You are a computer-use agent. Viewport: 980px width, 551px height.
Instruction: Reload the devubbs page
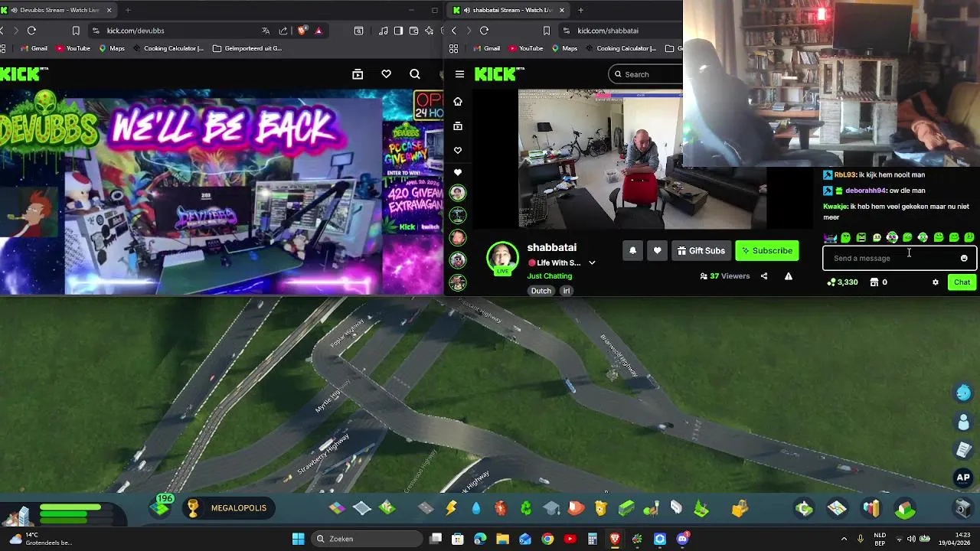[x=31, y=31]
